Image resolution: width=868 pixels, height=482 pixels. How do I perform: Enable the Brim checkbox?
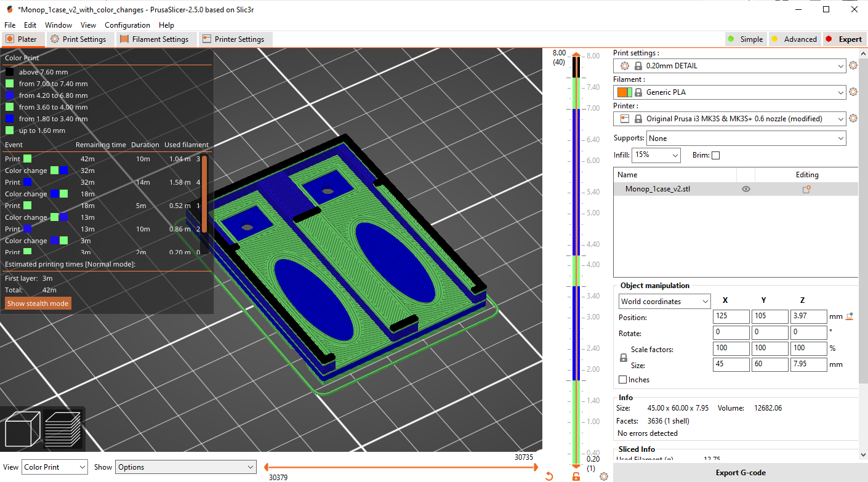tap(715, 156)
